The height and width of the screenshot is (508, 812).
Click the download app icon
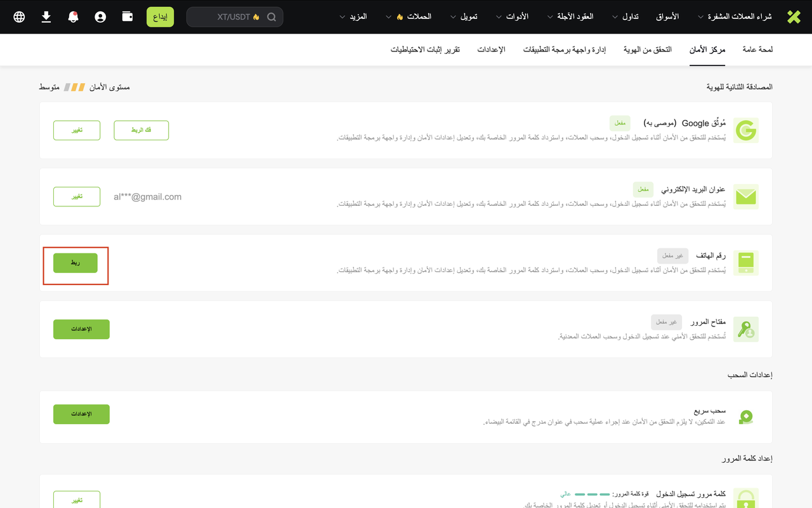coord(46,17)
